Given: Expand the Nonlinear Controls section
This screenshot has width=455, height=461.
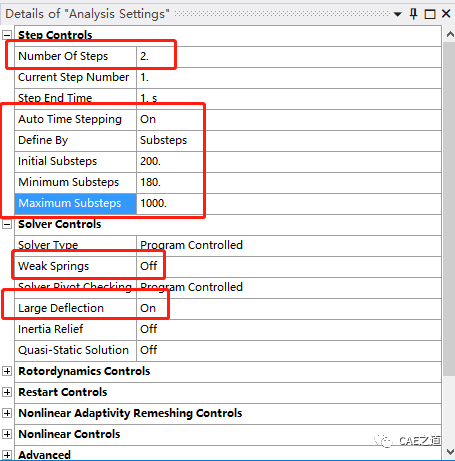Looking at the screenshot, I should pyautogui.click(x=7, y=434).
